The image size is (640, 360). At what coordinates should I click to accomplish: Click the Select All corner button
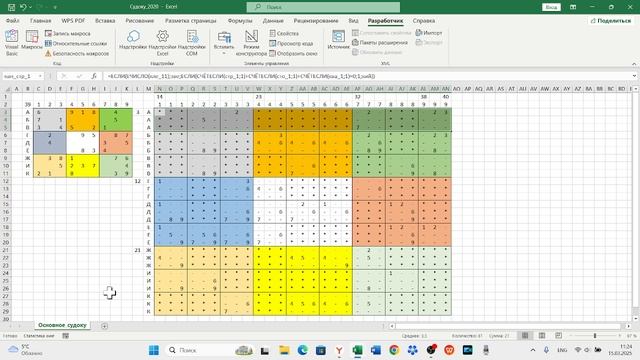point(7,89)
